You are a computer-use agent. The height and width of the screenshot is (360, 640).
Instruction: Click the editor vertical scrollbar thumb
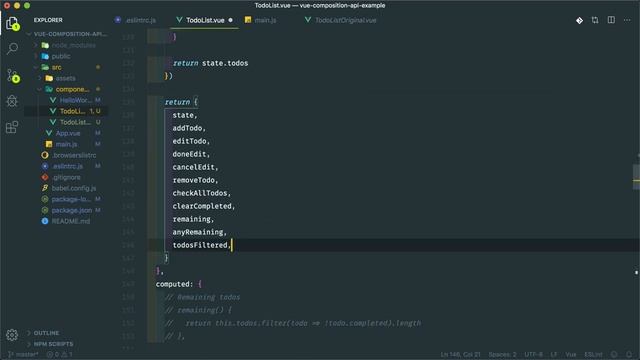636,177
